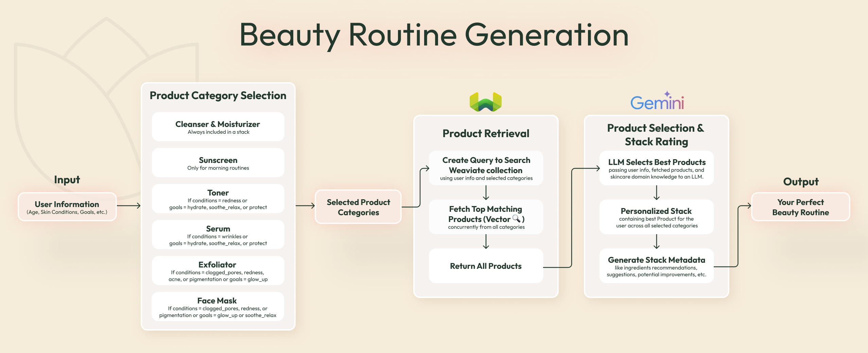Click LLM Selects Best Products step
The width and height of the screenshot is (868, 353).
(657, 168)
